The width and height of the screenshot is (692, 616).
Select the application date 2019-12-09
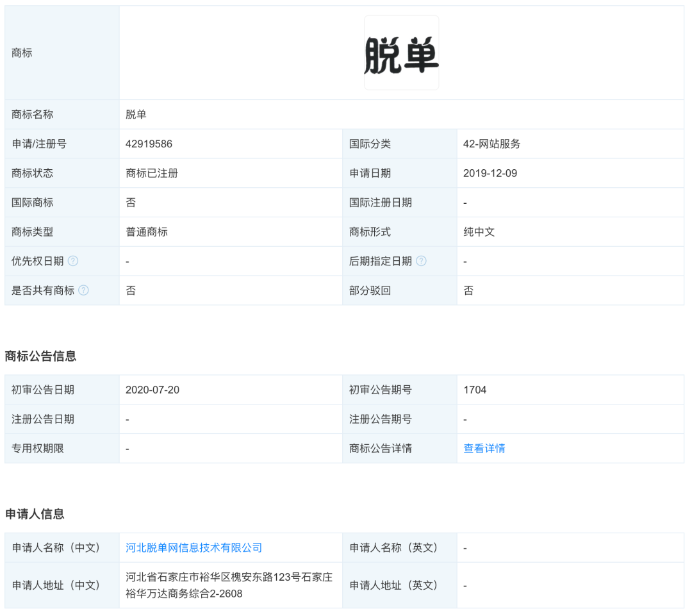point(492,173)
